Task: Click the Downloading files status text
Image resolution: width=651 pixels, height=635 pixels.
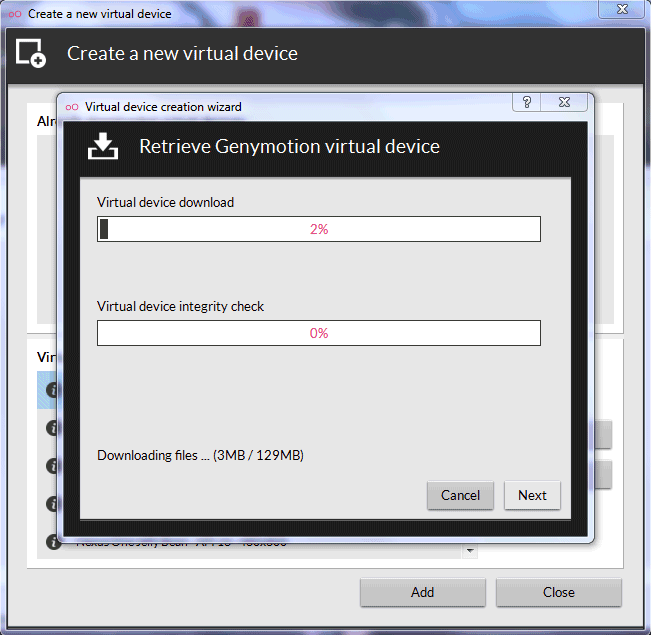Action: pos(200,455)
